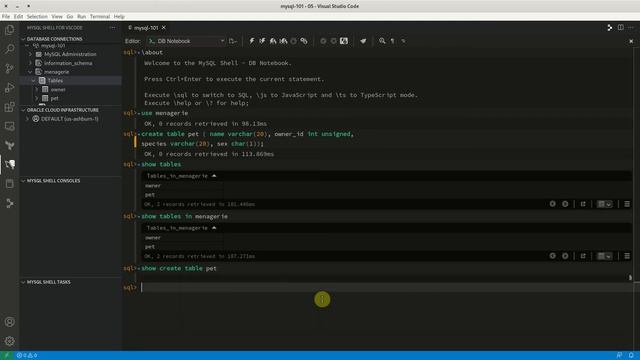Execute statement at caret with second lightning icon
Image resolution: width=640 pixels, height=360 pixels.
(x=262, y=41)
